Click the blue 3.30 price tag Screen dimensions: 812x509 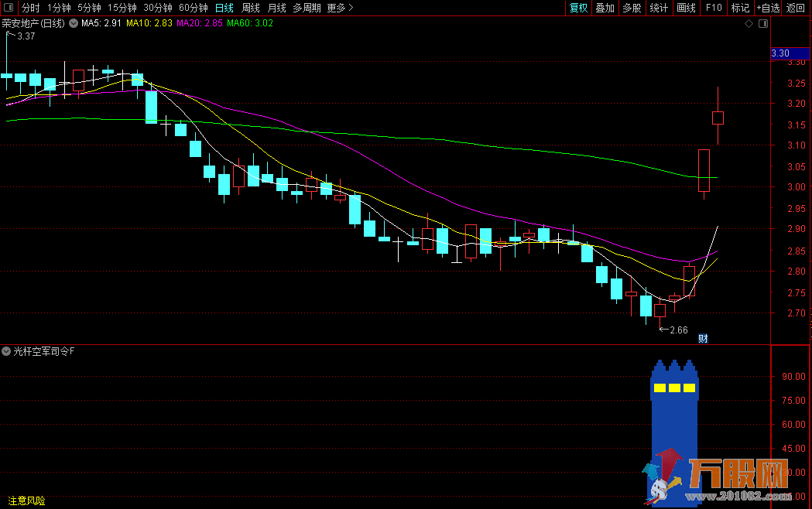tap(790, 53)
